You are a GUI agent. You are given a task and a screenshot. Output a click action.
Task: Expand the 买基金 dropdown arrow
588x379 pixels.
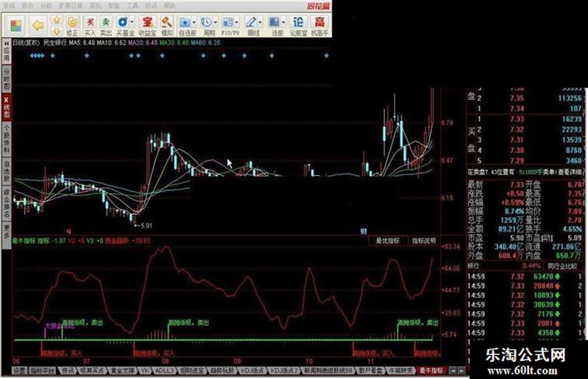132,22
